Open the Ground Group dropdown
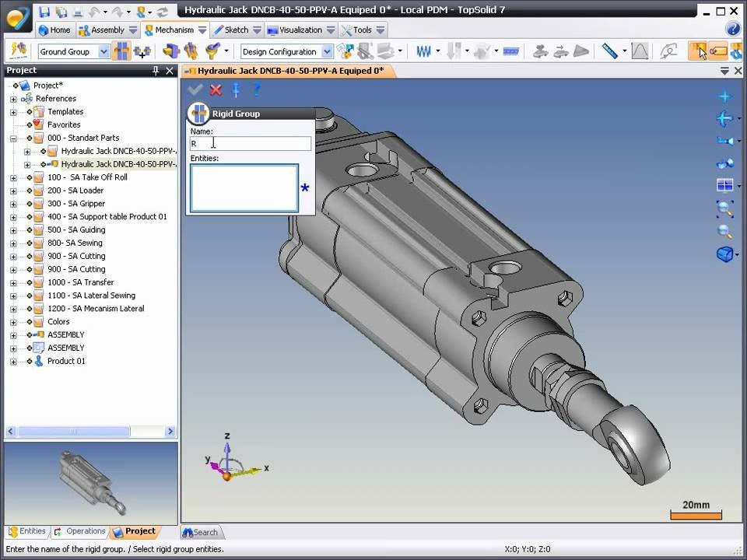The width and height of the screenshot is (747, 560). 103,51
